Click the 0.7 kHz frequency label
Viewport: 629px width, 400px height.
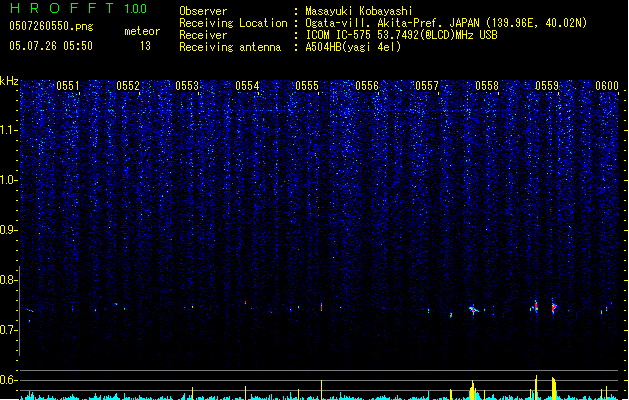9,330
